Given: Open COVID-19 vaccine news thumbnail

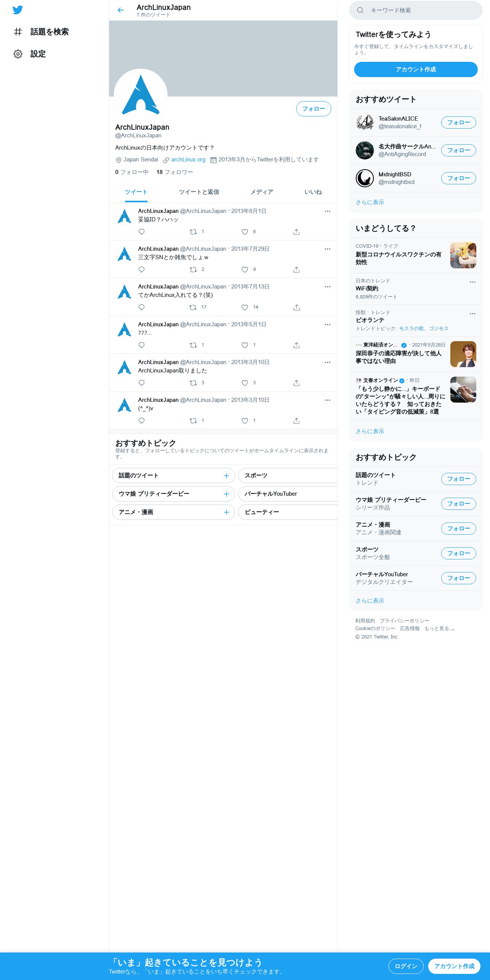Looking at the screenshot, I should (x=463, y=255).
